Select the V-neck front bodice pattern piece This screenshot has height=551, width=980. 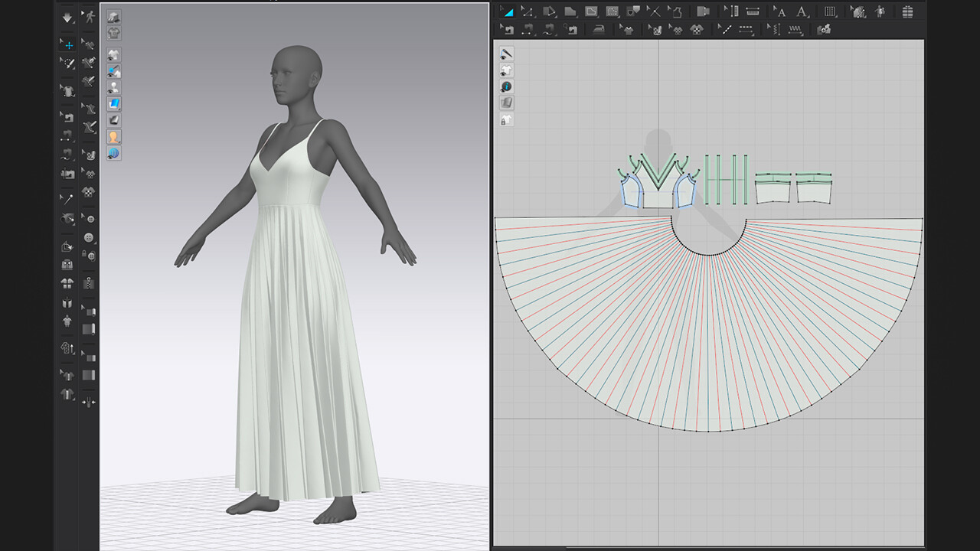click(x=658, y=193)
